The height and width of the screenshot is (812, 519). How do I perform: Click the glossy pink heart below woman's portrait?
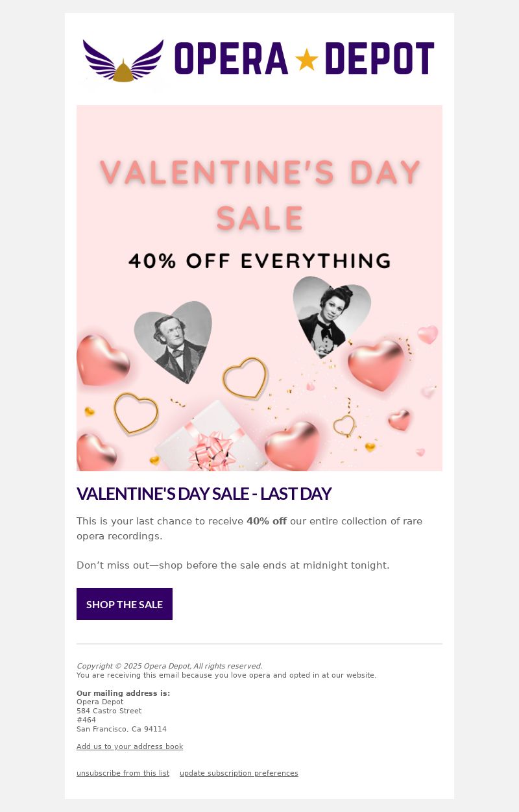(376, 363)
